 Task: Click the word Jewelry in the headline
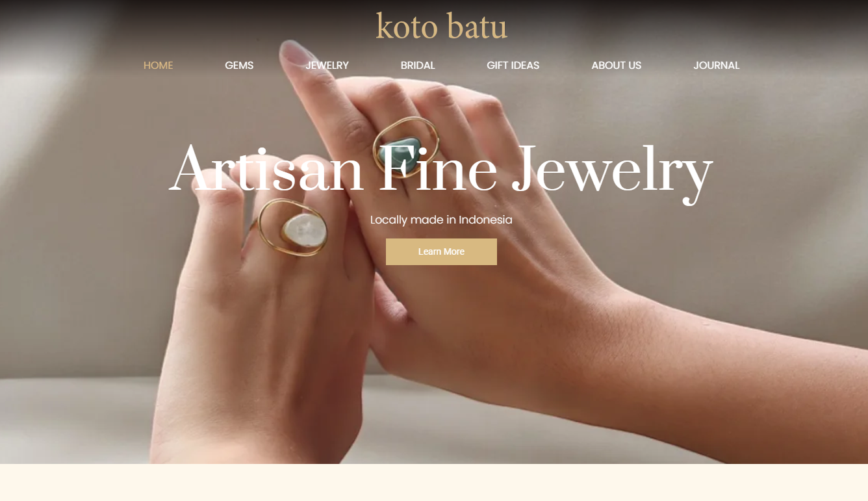612,172
